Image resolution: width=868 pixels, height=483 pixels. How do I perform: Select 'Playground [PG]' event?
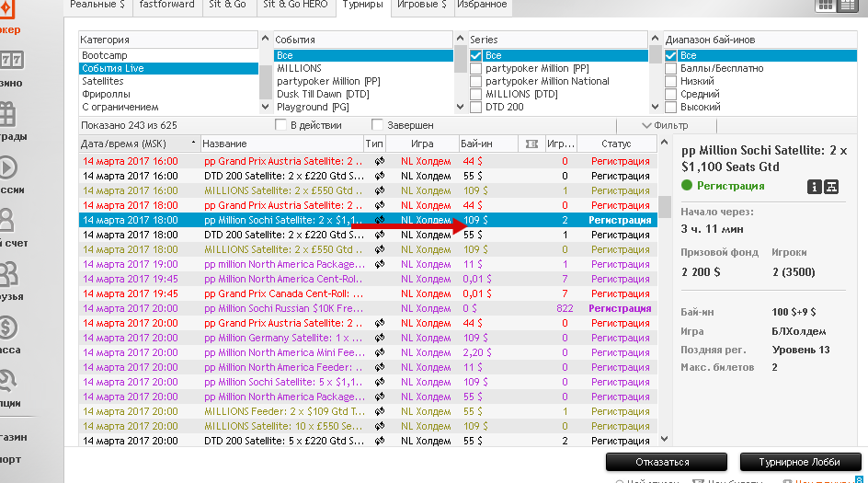click(x=363, y=108)
